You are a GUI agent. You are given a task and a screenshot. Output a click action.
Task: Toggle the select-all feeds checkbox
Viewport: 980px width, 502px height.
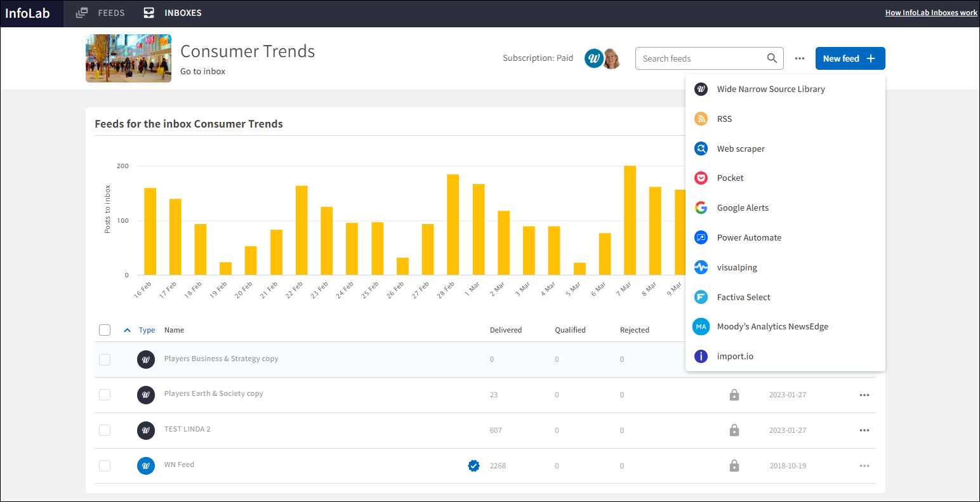105,330
